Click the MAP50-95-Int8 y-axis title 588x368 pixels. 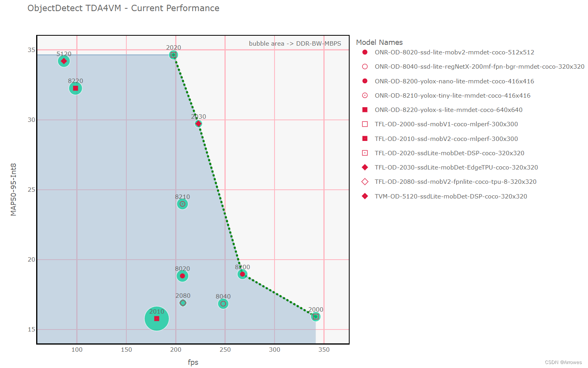coord(14,189)
